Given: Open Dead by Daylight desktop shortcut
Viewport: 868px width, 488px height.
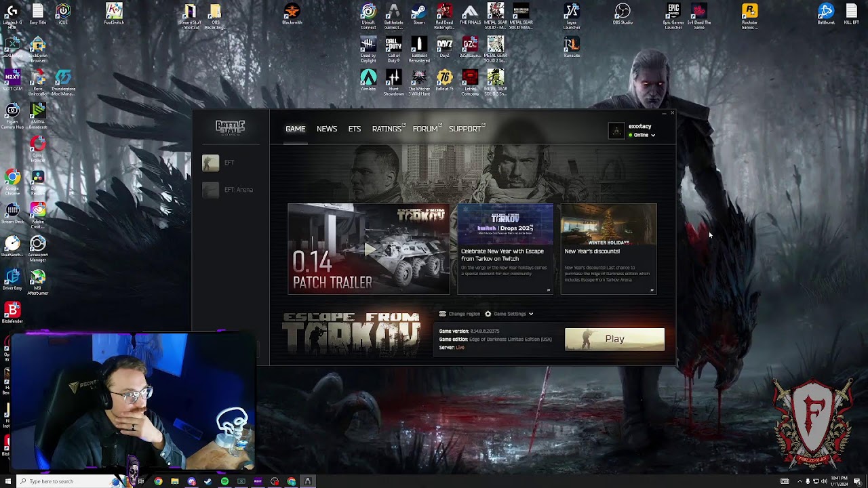Looking at the screenshot, I should [x=368, y=49].
